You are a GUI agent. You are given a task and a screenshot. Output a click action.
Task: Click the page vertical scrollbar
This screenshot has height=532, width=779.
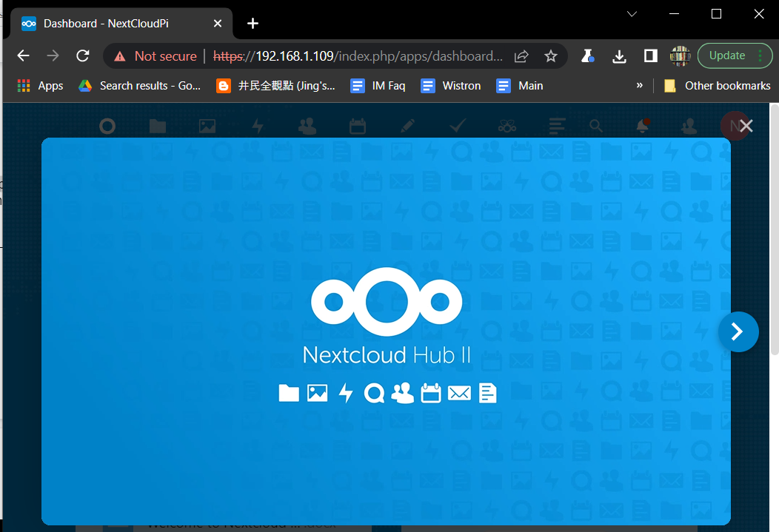coord(774,229)
